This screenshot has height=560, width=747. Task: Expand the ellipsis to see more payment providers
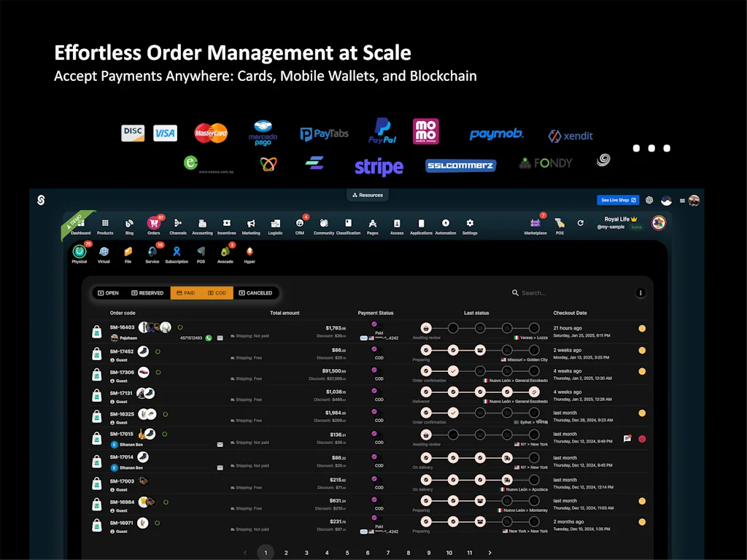pos(651,148)
